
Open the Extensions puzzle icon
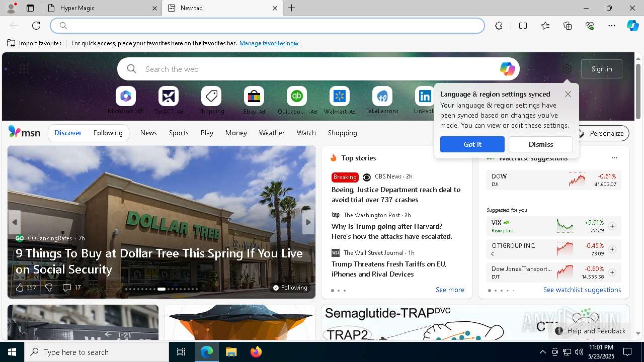pos(499,26)
